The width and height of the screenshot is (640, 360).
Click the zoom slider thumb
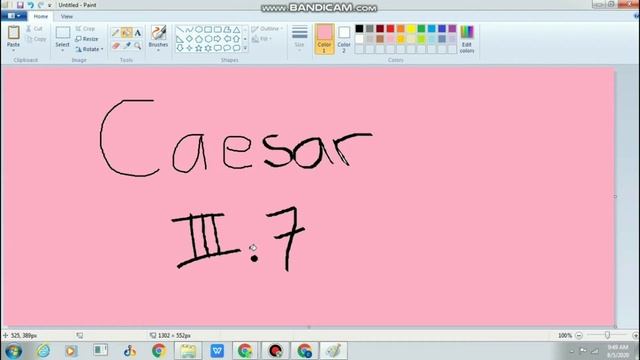(x=607, y=335)
